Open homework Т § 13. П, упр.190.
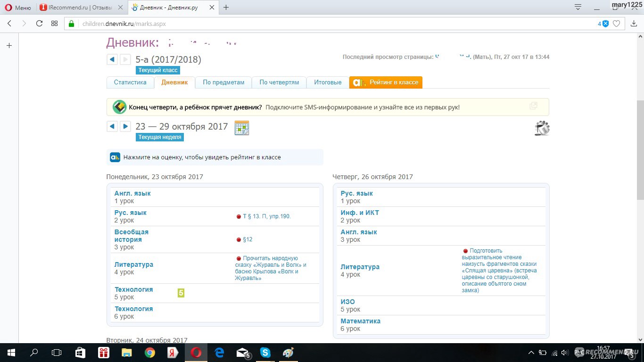Viewport: 644px width, 362px height. pyautogui.click(x=267, y=216)
